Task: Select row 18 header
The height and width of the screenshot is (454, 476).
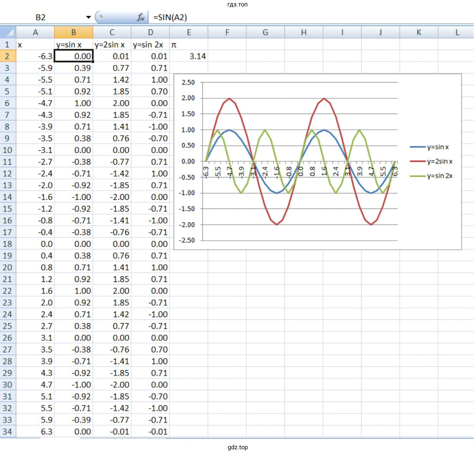Action: (8, 244)
